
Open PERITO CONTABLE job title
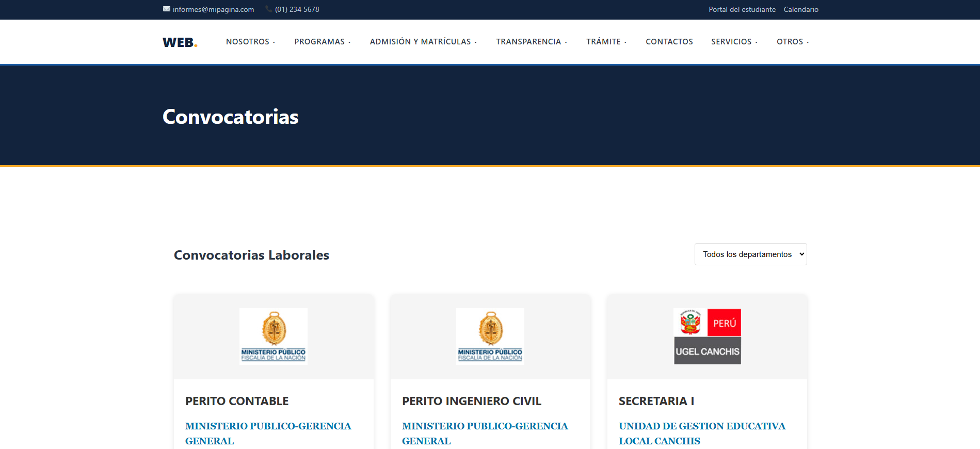click(x=237, y=401)
